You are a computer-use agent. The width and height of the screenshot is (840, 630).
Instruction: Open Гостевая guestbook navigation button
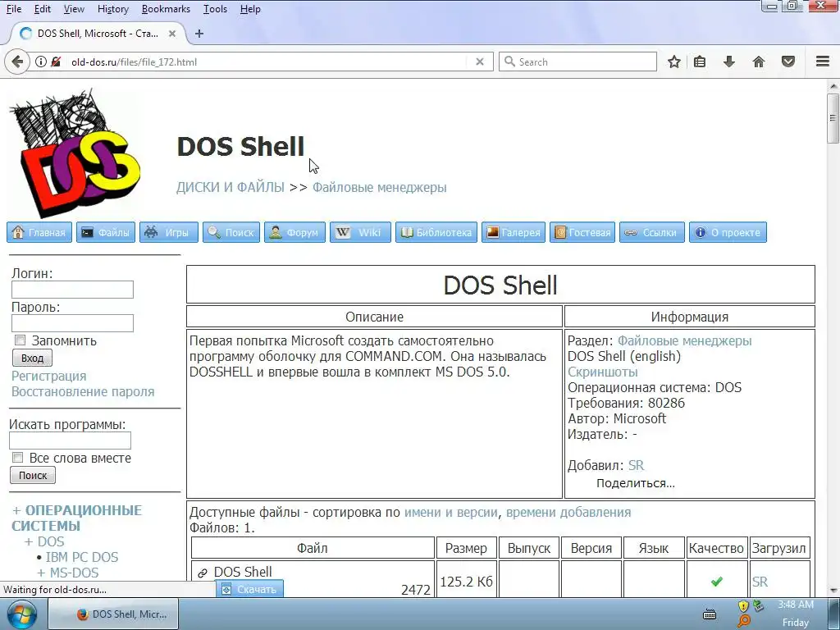click(x=582, y=232)
